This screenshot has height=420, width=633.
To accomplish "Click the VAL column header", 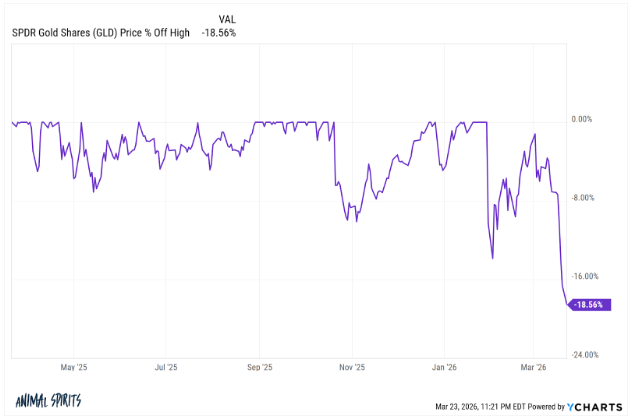I will point(229,19).
